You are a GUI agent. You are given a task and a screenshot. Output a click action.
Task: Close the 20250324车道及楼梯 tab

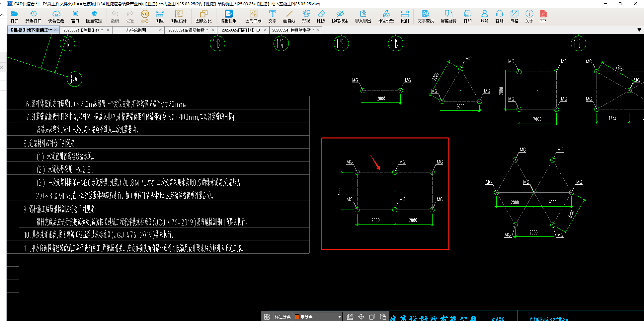click(x=213, y=30)
